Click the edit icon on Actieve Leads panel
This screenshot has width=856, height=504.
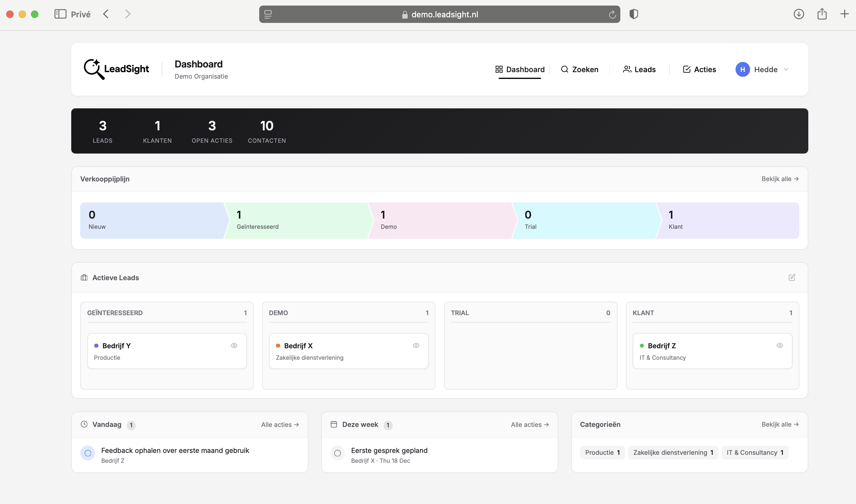point(792,277)
